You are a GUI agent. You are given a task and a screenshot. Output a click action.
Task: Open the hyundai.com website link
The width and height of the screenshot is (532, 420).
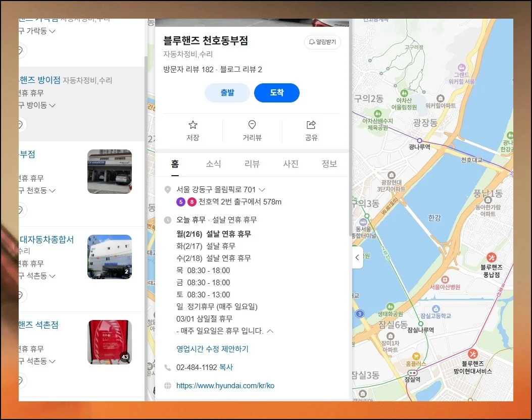coord(225,386)
